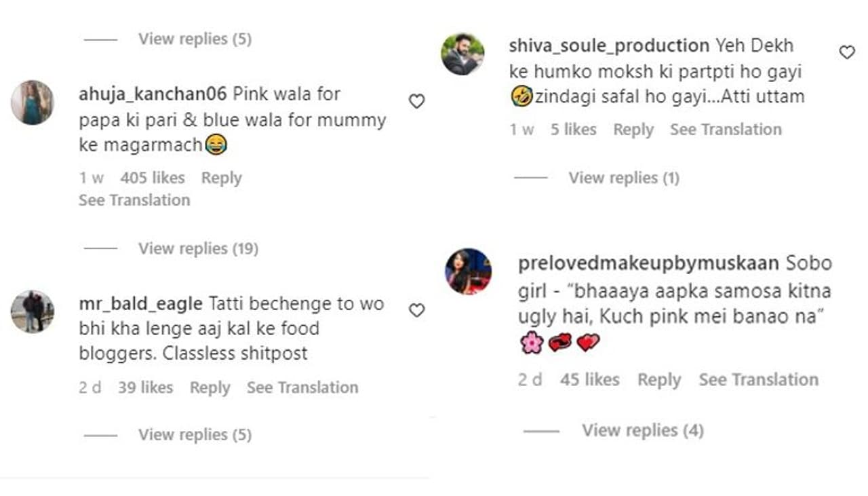
Task: View the 405 likes on ahuja_kanchan06's comment
Action: pyautogui.click(x=153, y=178)
